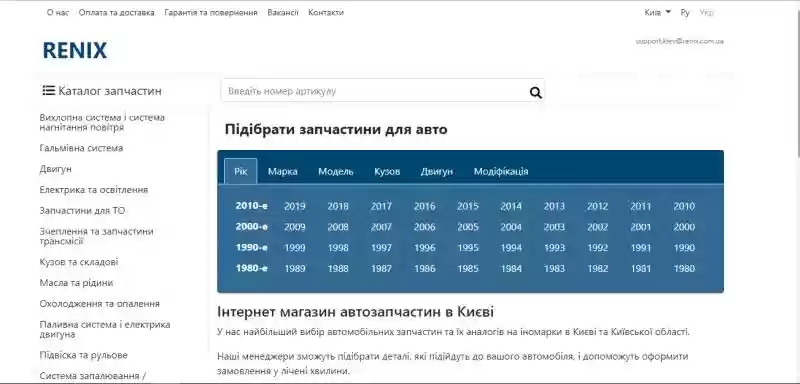Open the Кузов tab

[387, 171]
